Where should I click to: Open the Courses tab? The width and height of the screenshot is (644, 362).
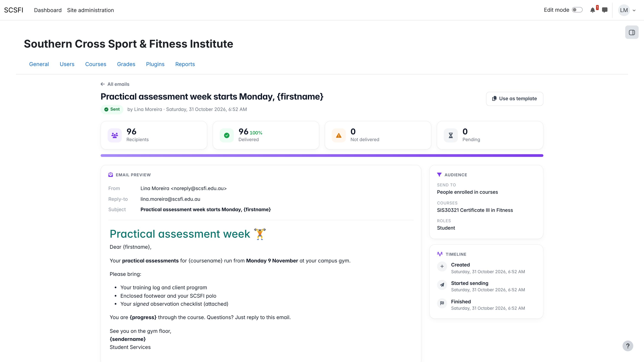tap(96, 64)
